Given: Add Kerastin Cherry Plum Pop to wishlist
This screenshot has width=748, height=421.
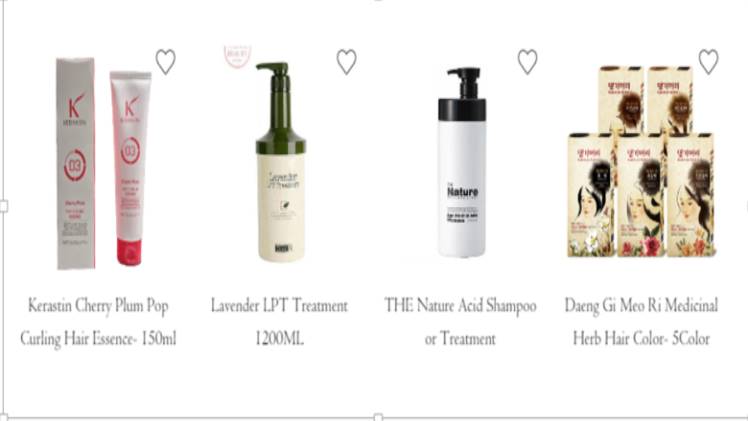Looking at the screenshot, I should 166,62.
